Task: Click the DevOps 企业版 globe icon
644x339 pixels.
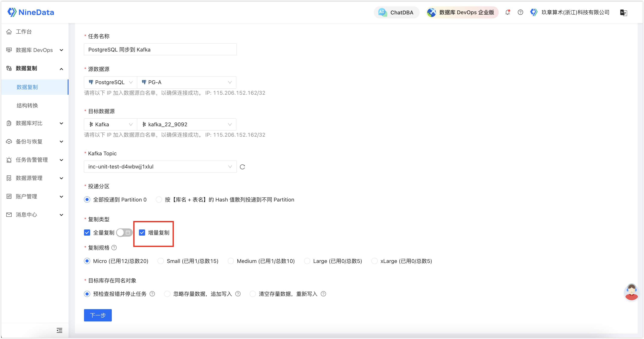Action: (431, 12)
